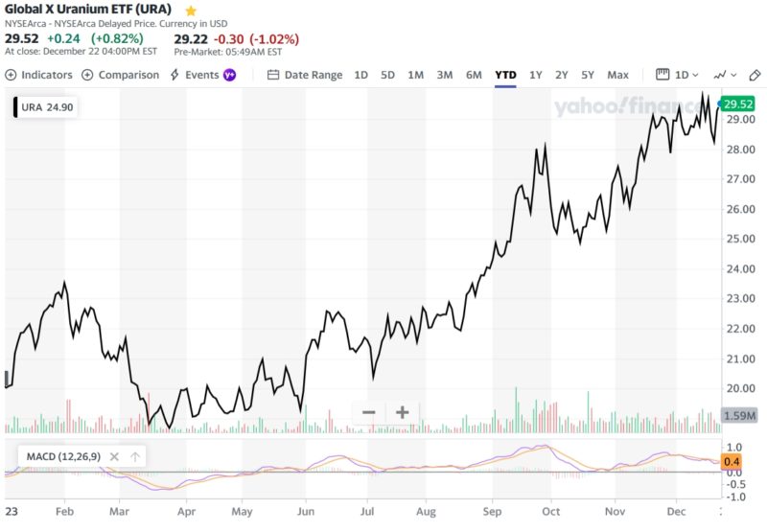This screenshot has width=767, height=532.
Task: Click the -0.30 (-1.02%) pre-market change
Action: pyautogui.click(x=256, y=39)
